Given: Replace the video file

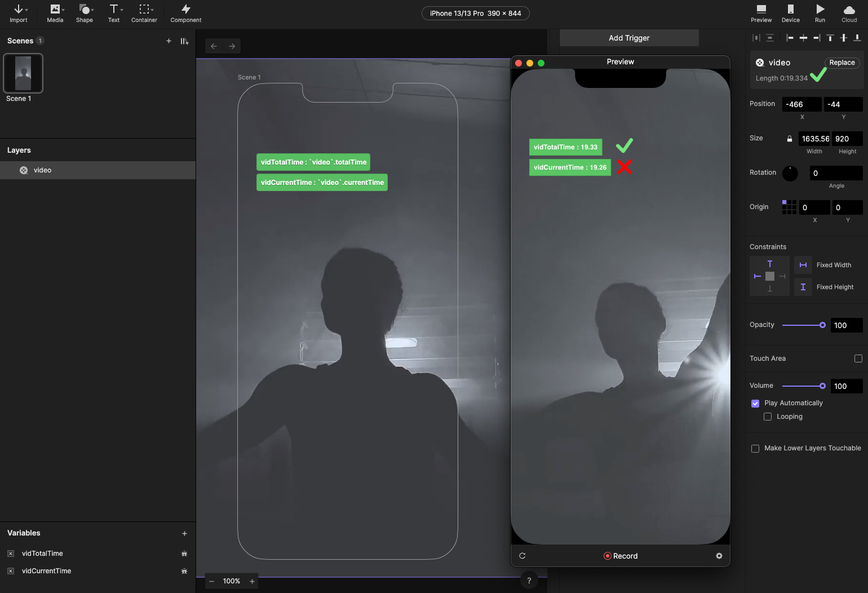Looking at the screenshot, I should 842,63.
